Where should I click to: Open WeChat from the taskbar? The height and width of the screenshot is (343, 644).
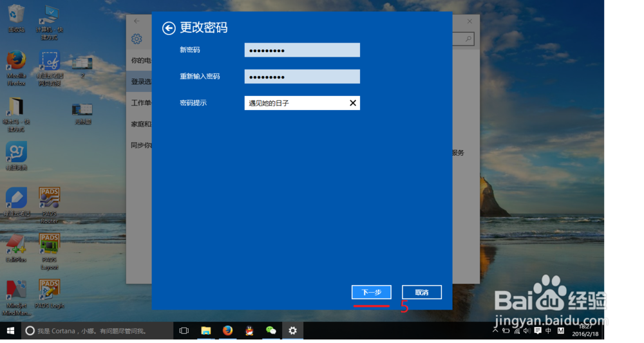[271, 331]
